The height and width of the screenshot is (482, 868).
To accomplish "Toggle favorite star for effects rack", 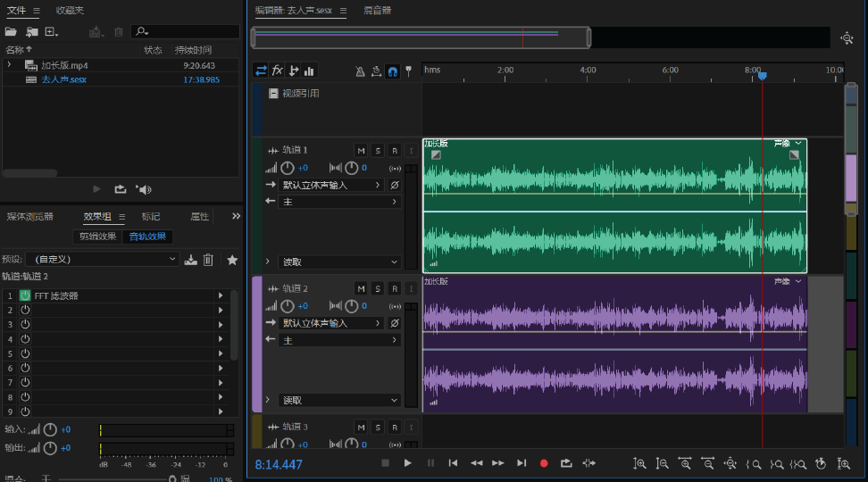I will [232, 260].
